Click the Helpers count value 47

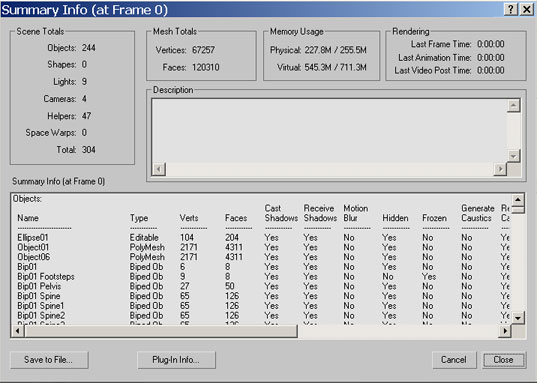coord(86,116)
